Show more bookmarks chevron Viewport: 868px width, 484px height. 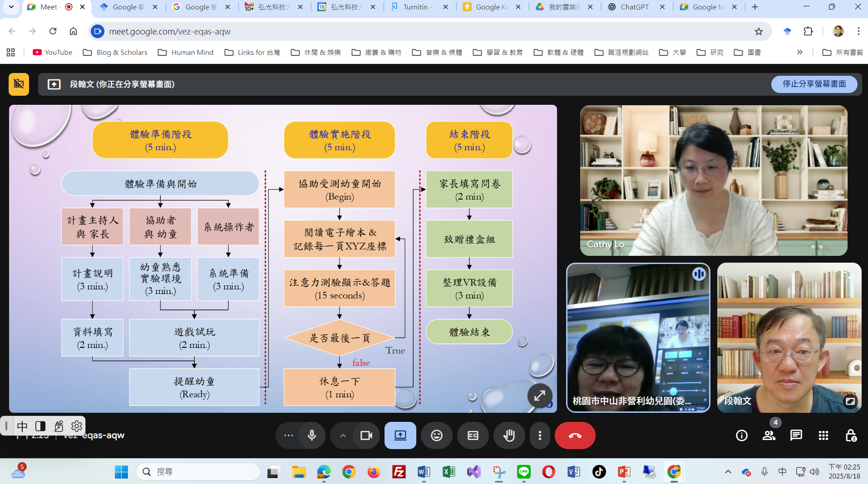[x=799, y=53]
